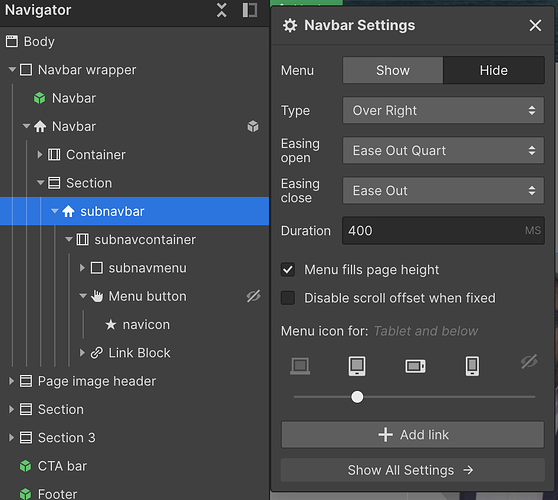Toggle Menu button hidden visibility icon
558x500 pixels.
pos(253,296)
